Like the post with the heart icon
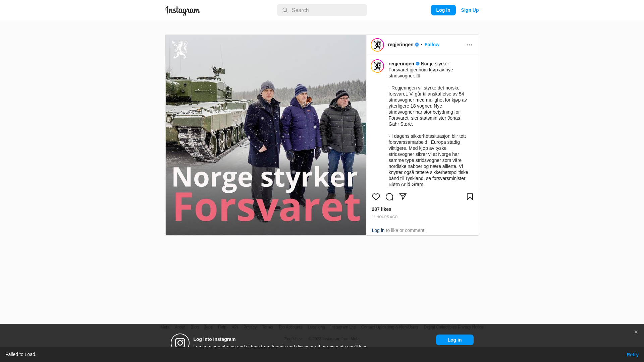 [376, 197]
